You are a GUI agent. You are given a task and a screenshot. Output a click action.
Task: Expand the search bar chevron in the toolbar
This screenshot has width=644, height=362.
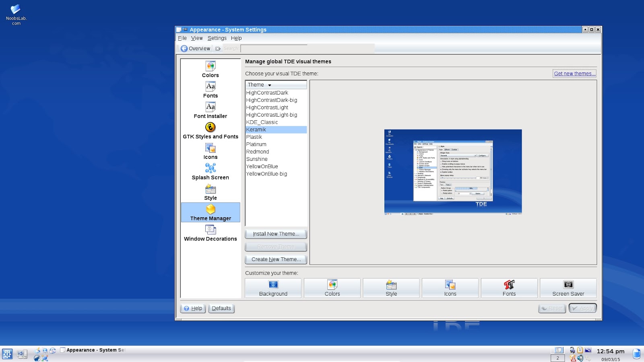tap(218, 48)
